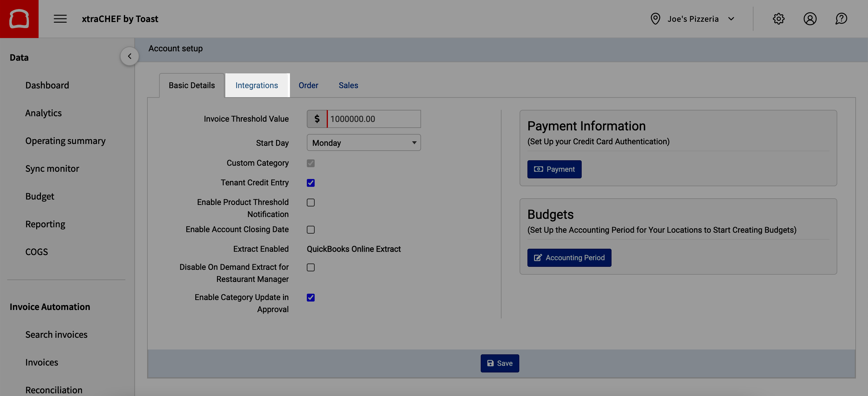Viewport: 868px width, 396px height.
Task: Enable Product Threshold Notification
Action: (310, 203)
